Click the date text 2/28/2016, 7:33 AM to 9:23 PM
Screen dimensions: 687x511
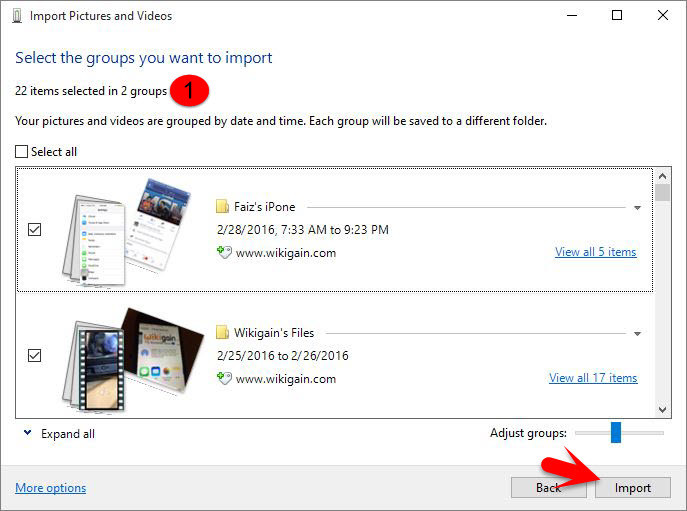303,230
